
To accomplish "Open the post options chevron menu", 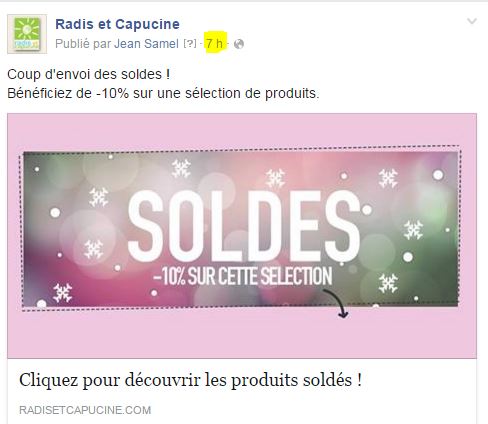I will (472, 21).
